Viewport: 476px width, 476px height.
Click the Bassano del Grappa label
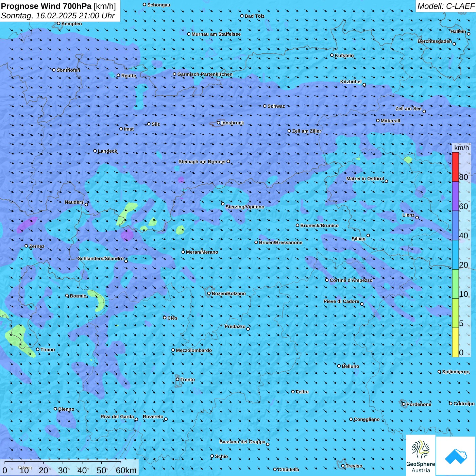pyautogui.click(x=242, y=442)
